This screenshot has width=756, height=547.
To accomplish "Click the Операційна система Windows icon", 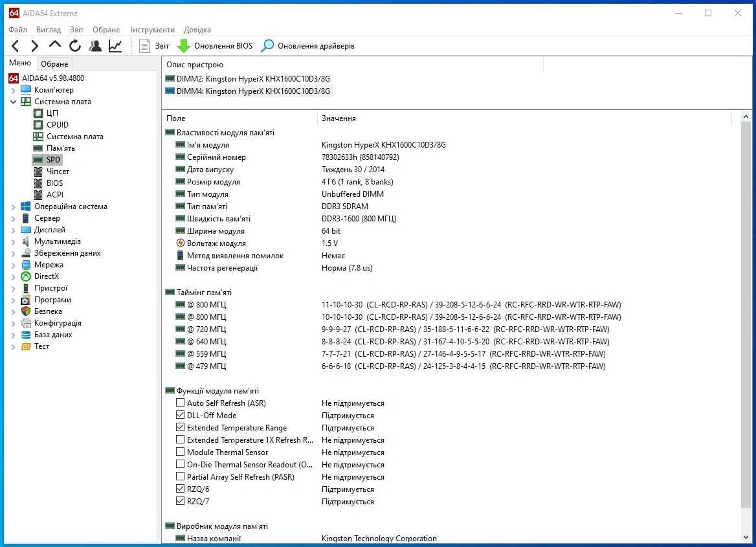I will tap(26, 207).
